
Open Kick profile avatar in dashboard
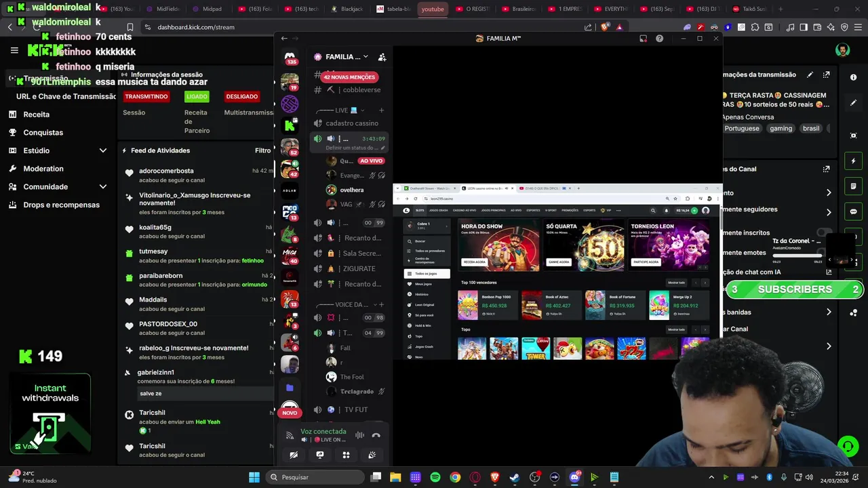pyautogui.click(x=842, y=50)
